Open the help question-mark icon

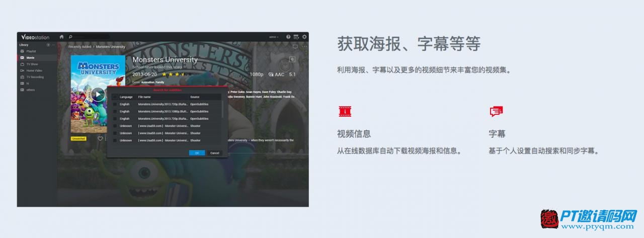[288, 37]
